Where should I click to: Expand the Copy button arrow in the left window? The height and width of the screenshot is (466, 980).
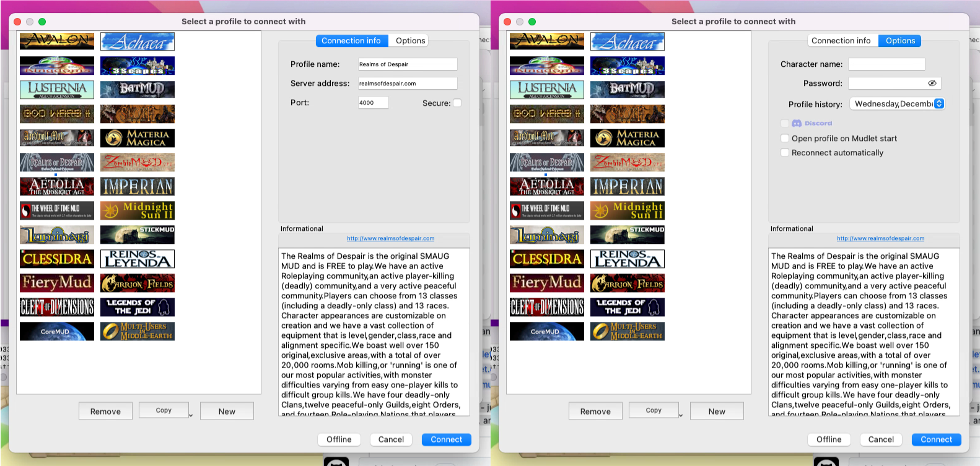point(190,415)
